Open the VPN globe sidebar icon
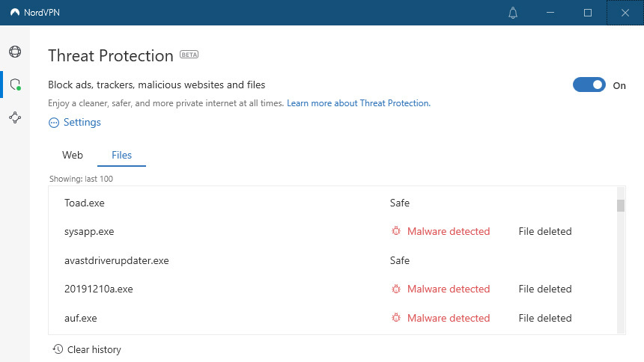Screen dimensions: 644x362 pyautogui.click(x=15, y=52)
